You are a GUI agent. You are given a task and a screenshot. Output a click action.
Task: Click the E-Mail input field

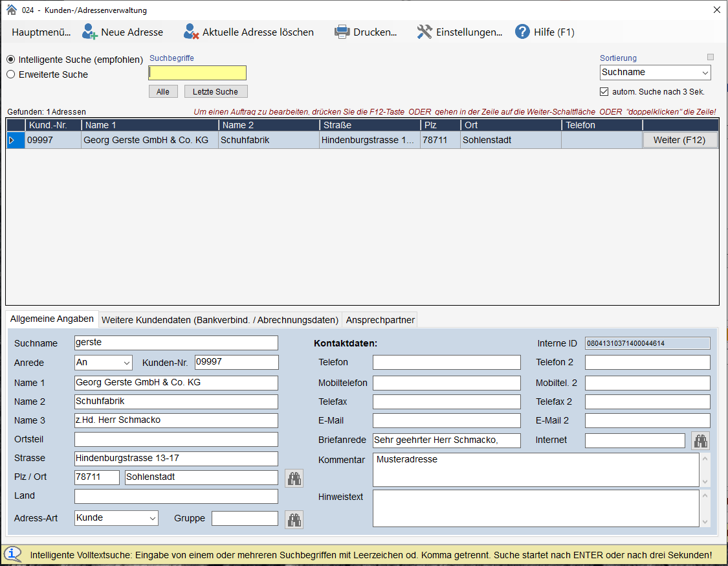coord(447,420)
